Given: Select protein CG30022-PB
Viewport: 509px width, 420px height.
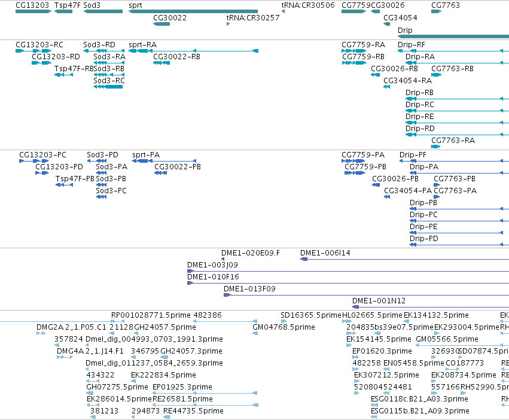Looking at the screenshot, I should [x=178, y=167].
